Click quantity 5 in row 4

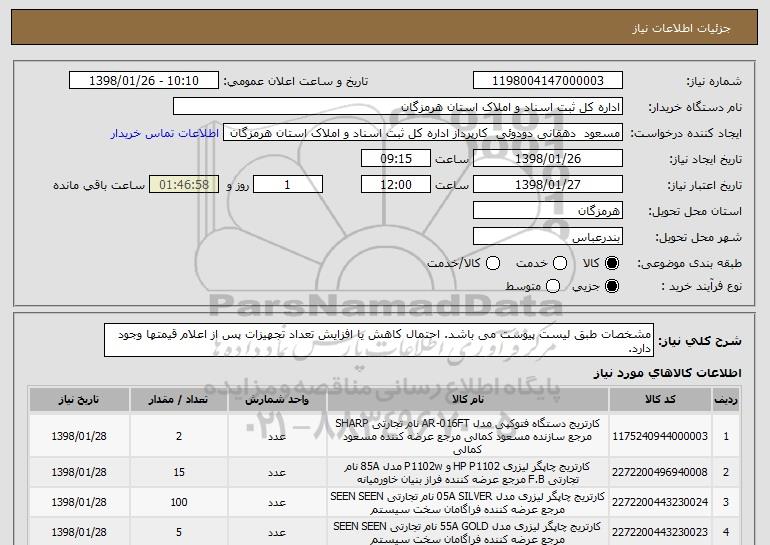(179, 532)
